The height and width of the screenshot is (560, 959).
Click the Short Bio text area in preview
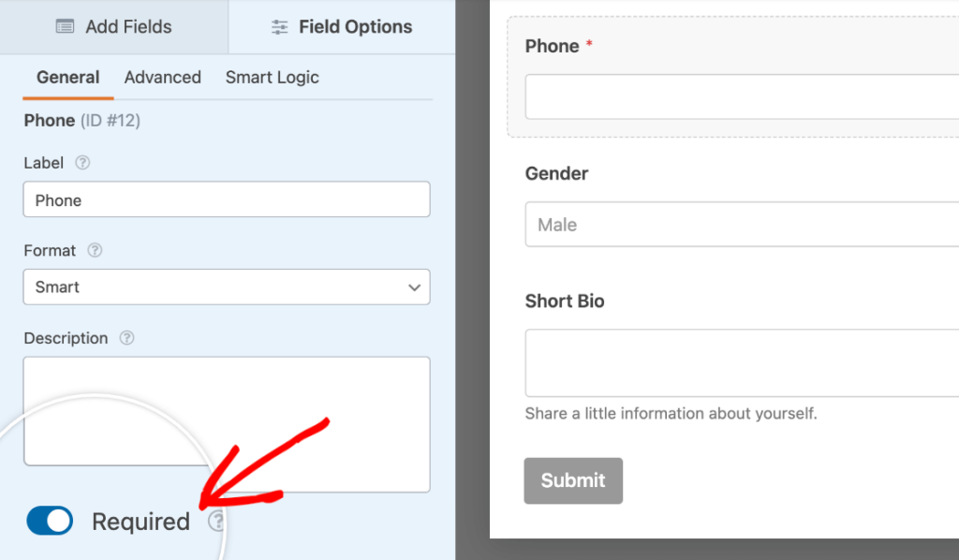[740, 361]
